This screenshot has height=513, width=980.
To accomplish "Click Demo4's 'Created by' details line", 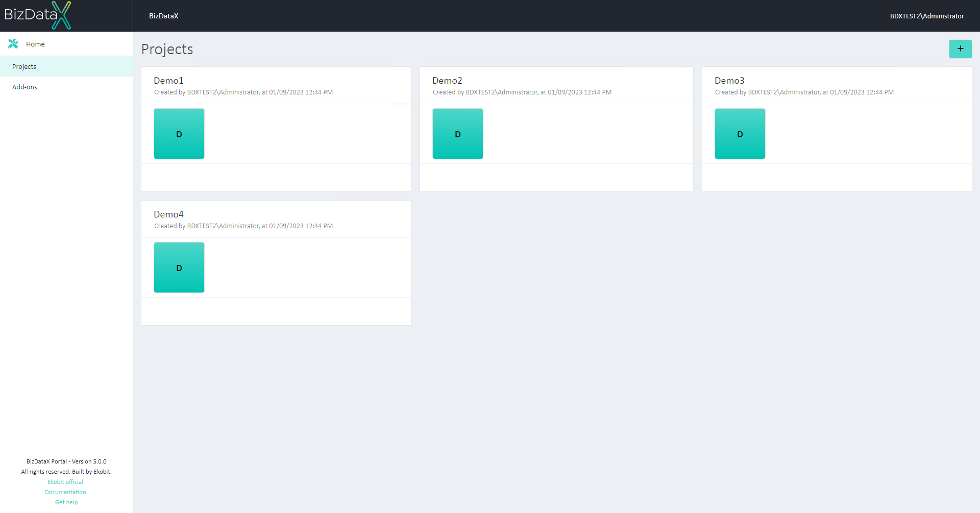I will [x=243, y=226].
